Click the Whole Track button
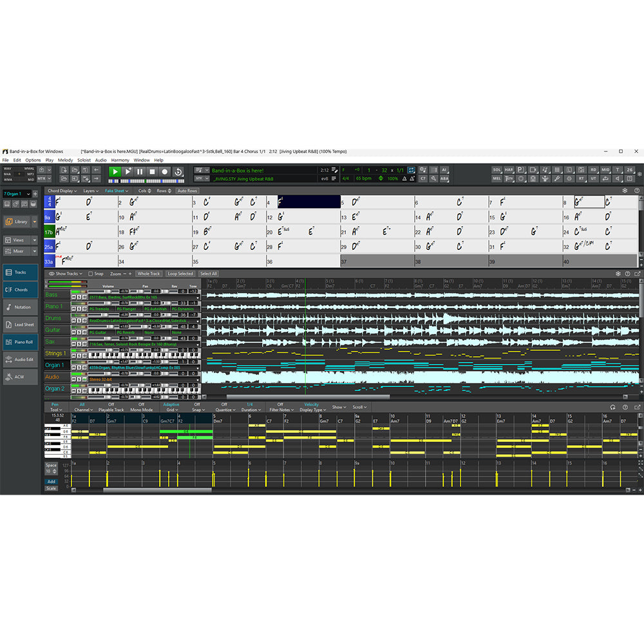 tap(148, 273)
